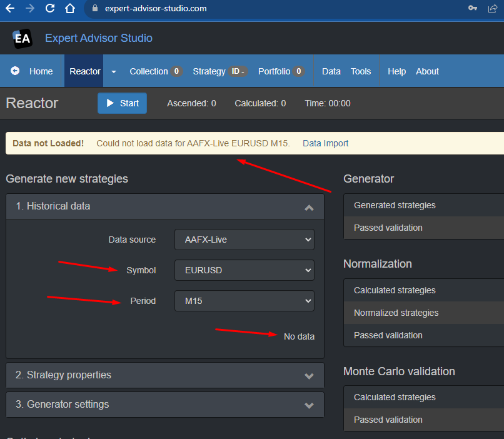Go to the Home menu item
The width and height of the screenshot is (504, 439).
point(41,71)
